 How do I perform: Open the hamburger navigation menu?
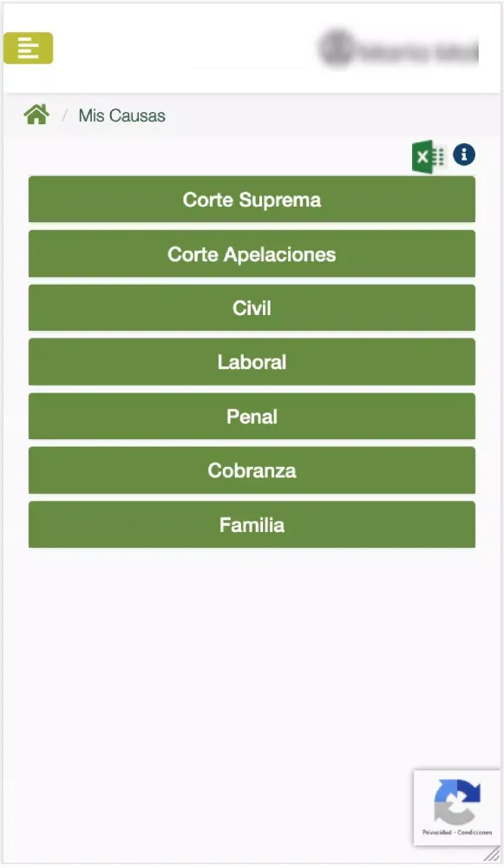(x=28, y=48)
